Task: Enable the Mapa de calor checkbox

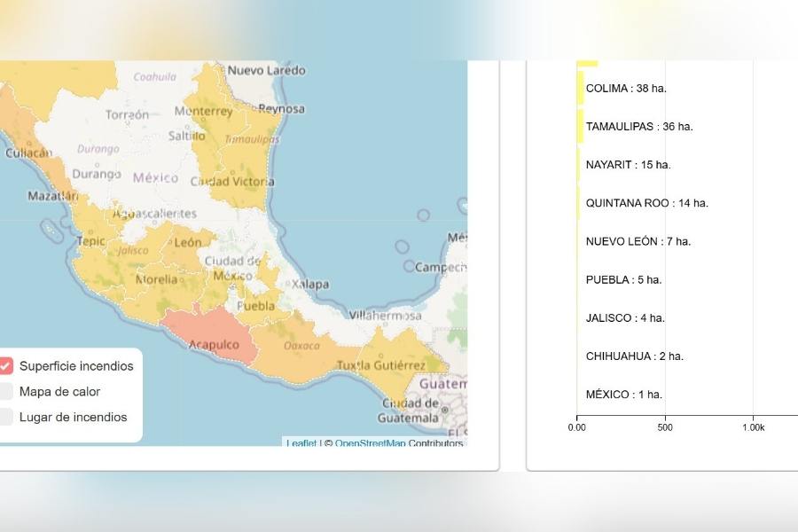Action: click(5, 391)
